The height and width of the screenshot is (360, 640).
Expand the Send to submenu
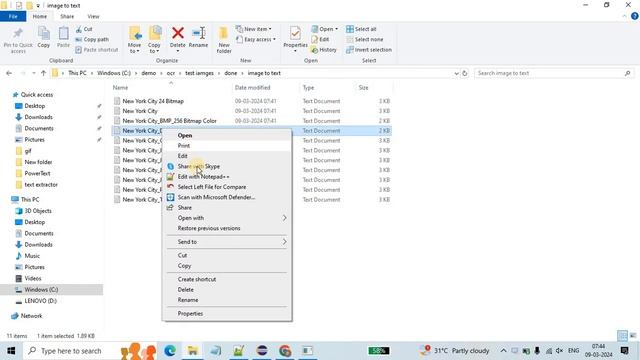pyautogui.click(x=227, y=242)
